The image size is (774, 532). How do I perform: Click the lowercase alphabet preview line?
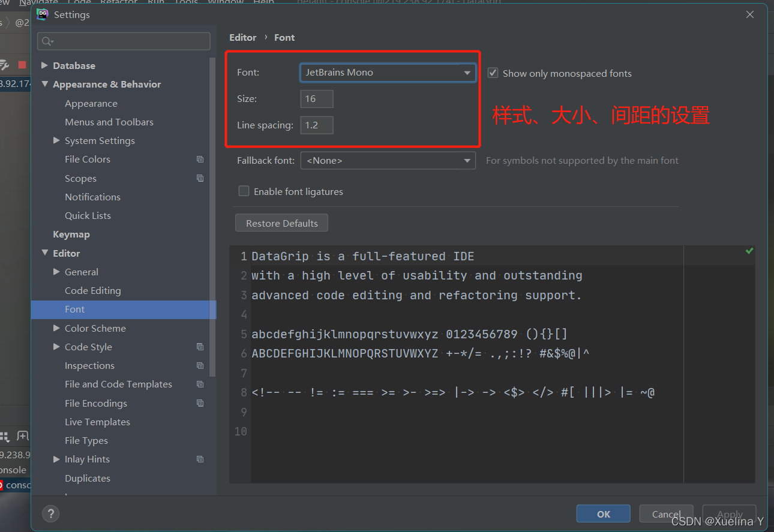pyautogui.click(x=410, y=334)
